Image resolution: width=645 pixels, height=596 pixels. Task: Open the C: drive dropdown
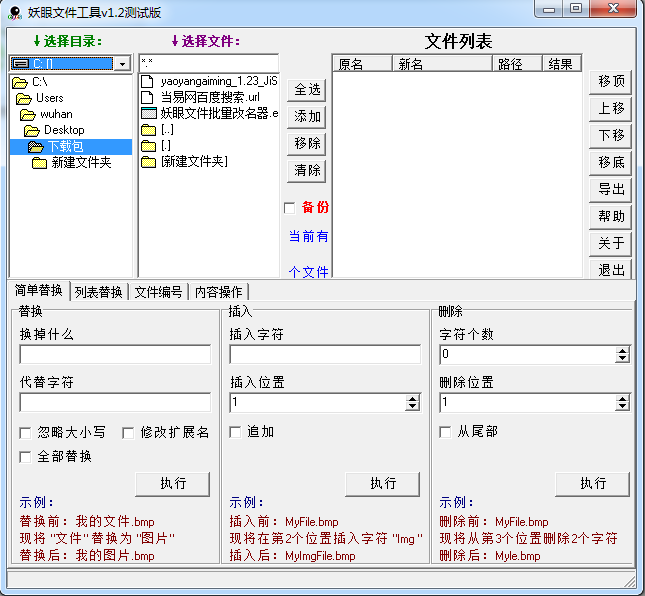point(122,63)
